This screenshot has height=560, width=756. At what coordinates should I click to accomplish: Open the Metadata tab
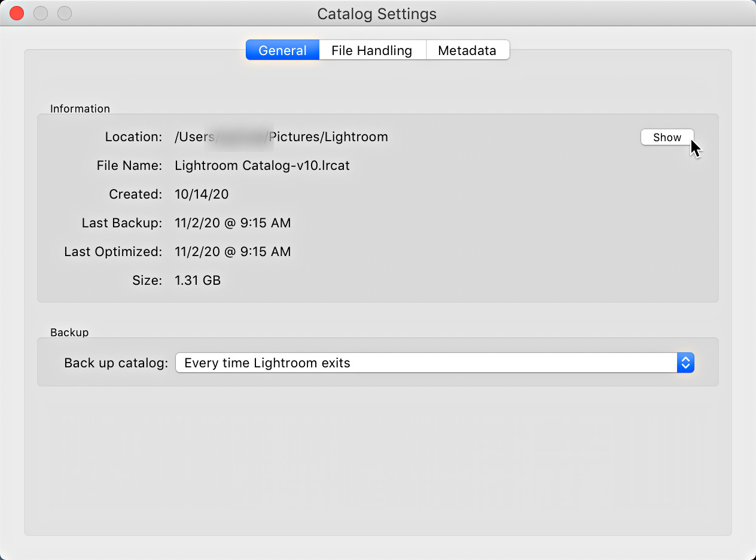[468, 50]
